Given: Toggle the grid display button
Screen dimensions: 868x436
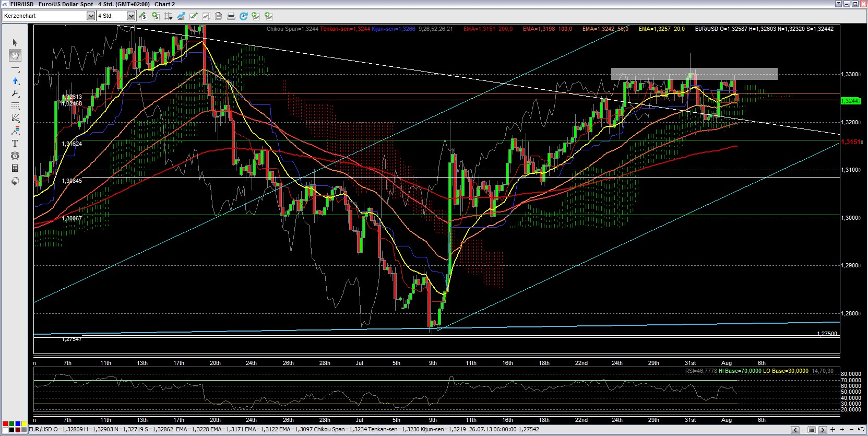Looking at the screenshot, I should click(168, 16).
